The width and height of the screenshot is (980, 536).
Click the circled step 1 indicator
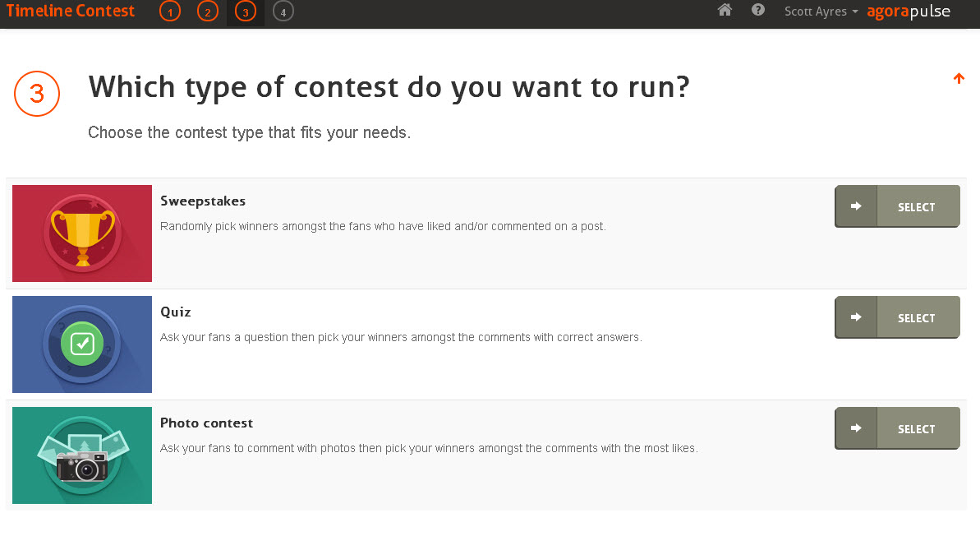pos(169,12)
